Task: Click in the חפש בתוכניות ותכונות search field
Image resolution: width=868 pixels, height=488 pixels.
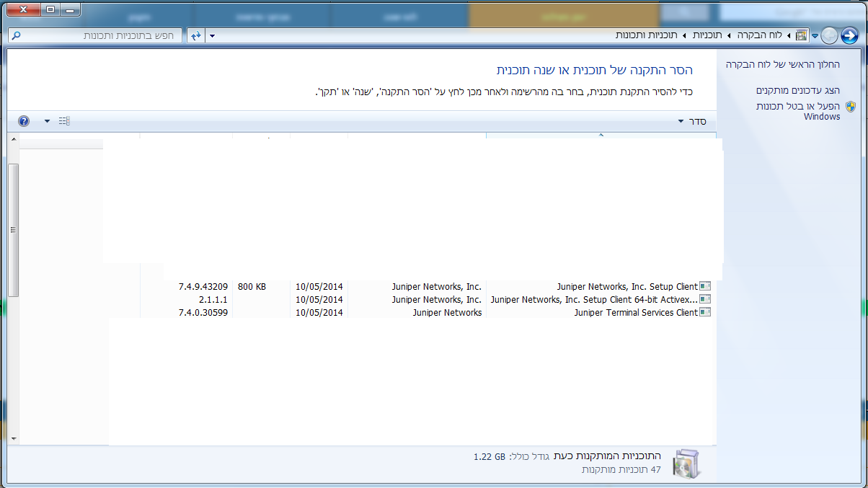Action: click(101, 35)
